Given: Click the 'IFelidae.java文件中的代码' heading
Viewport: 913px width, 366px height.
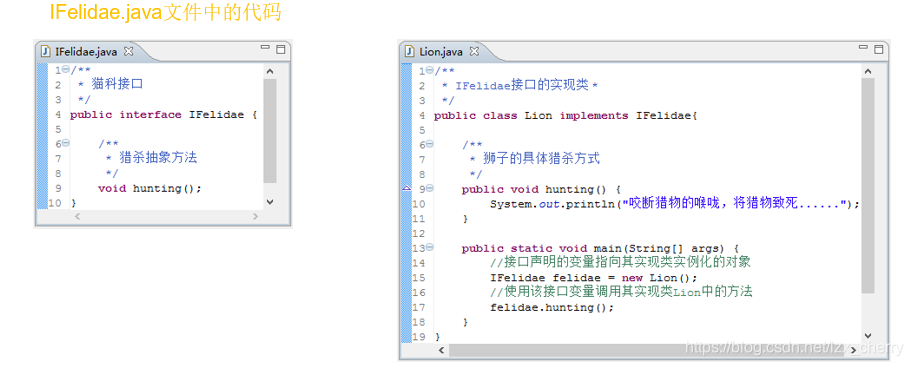Looking at the screenshot, I should coord(165,12).
